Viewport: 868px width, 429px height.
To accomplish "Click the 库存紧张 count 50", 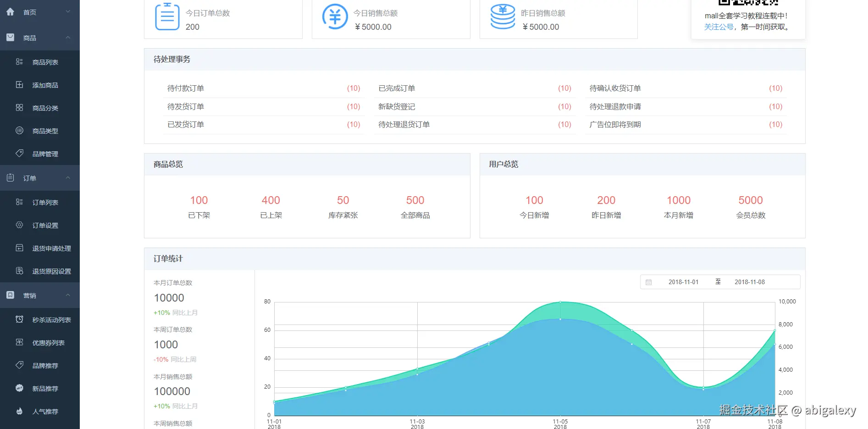I will pyautogui.click(x=343, y=200).
